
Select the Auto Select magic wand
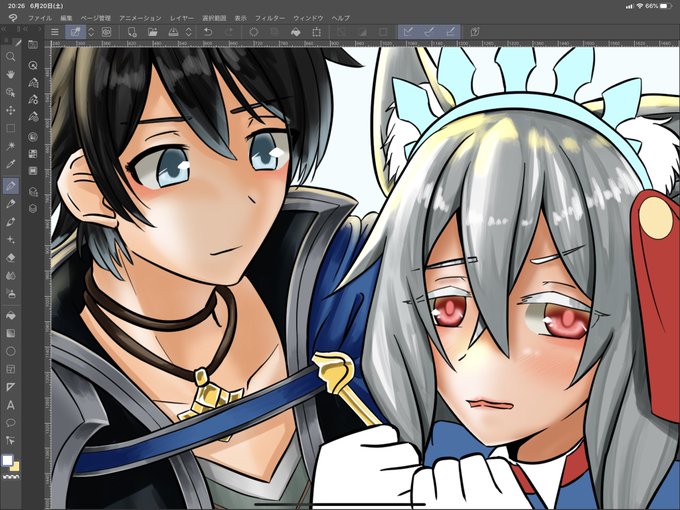[11, 146]
